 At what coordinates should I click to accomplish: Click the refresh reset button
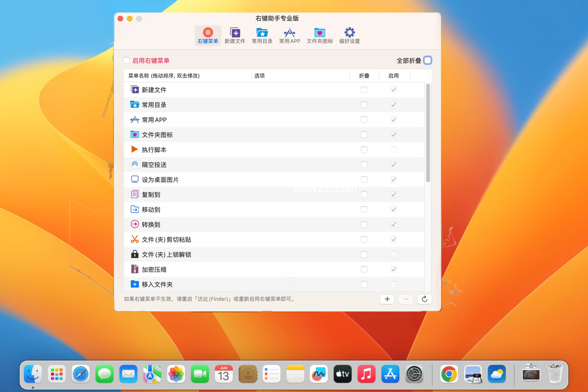pos(424,299)
